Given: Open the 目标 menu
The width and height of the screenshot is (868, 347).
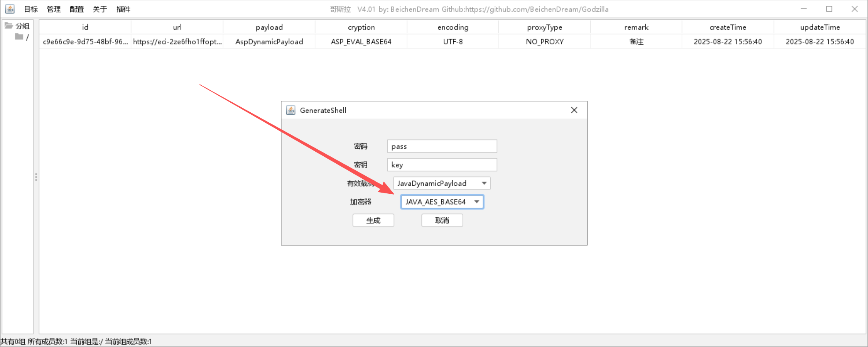Looking at the screenshot, I should (31, 9).
